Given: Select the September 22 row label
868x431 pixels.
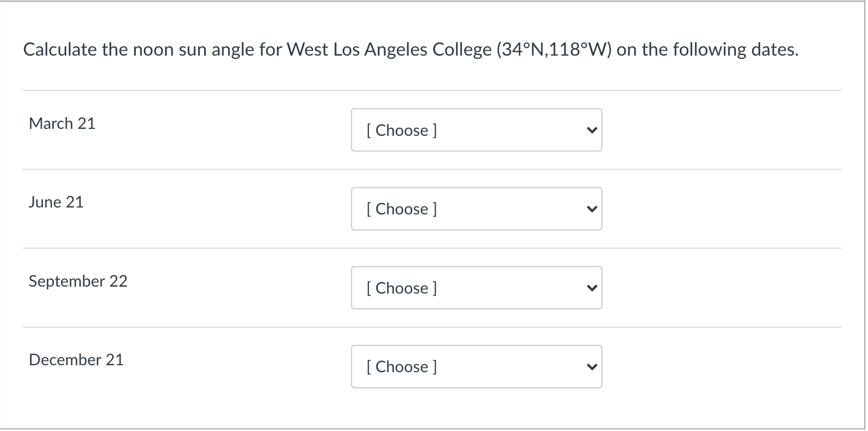Looking at the screenshot, I should coord(79,281).
